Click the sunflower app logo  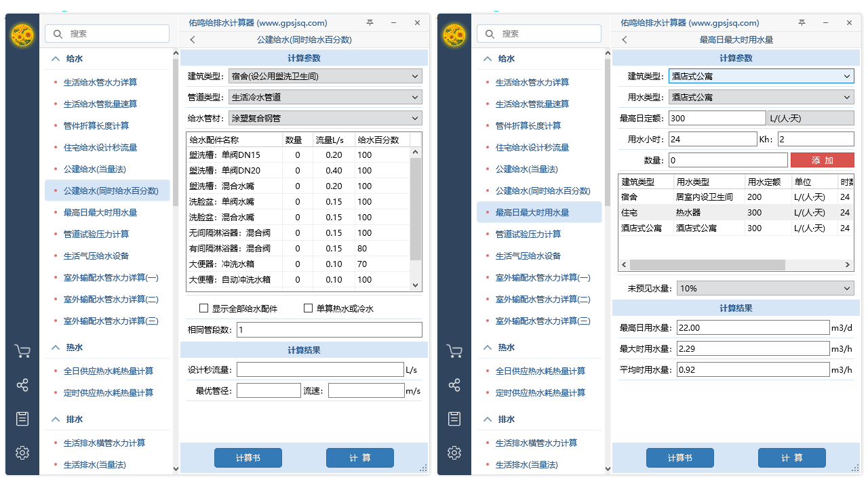[22, 34]
